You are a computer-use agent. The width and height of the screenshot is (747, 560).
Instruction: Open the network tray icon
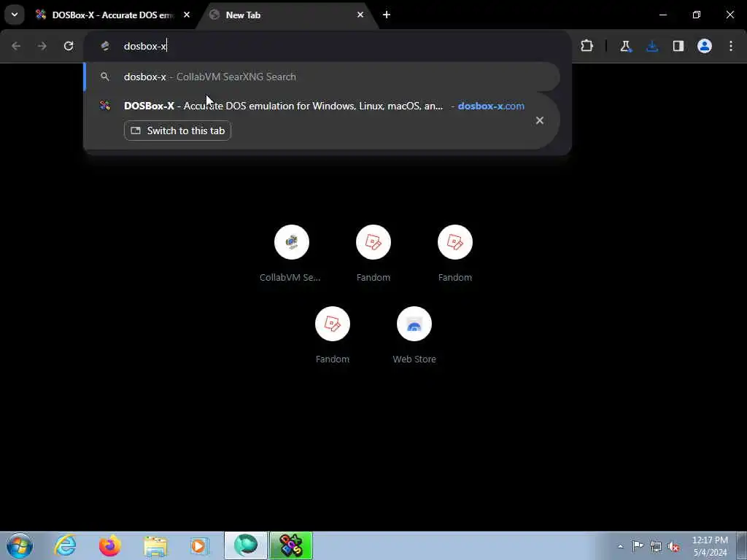[656, 546]
